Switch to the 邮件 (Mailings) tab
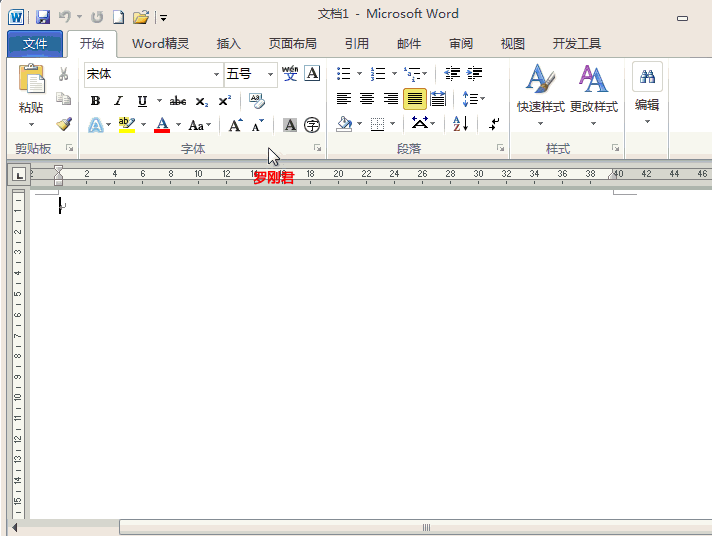 [x=409, y=44]
